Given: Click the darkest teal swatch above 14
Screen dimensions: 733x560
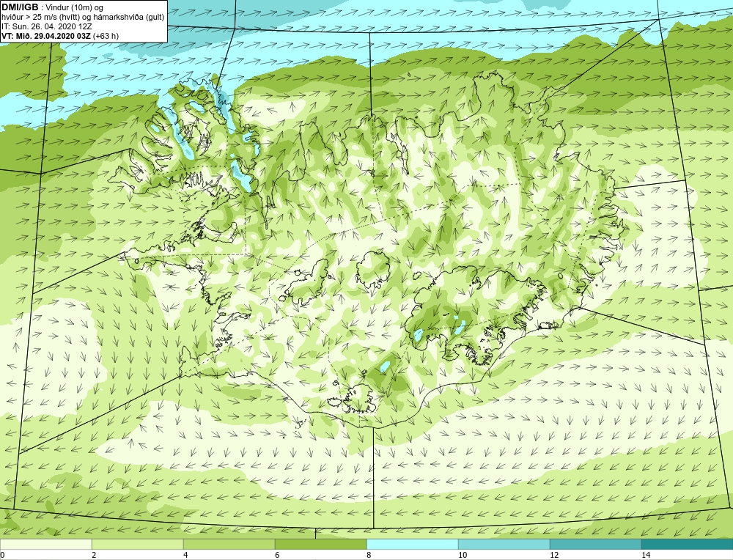Looking at the screenshot, I should pyautogui.click(x=688, y=544).
